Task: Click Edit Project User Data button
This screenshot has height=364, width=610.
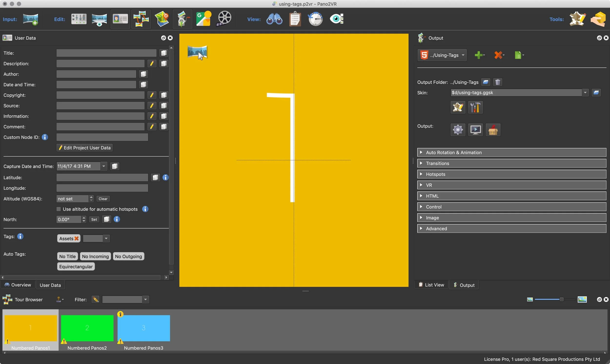Action: point(84,148)
